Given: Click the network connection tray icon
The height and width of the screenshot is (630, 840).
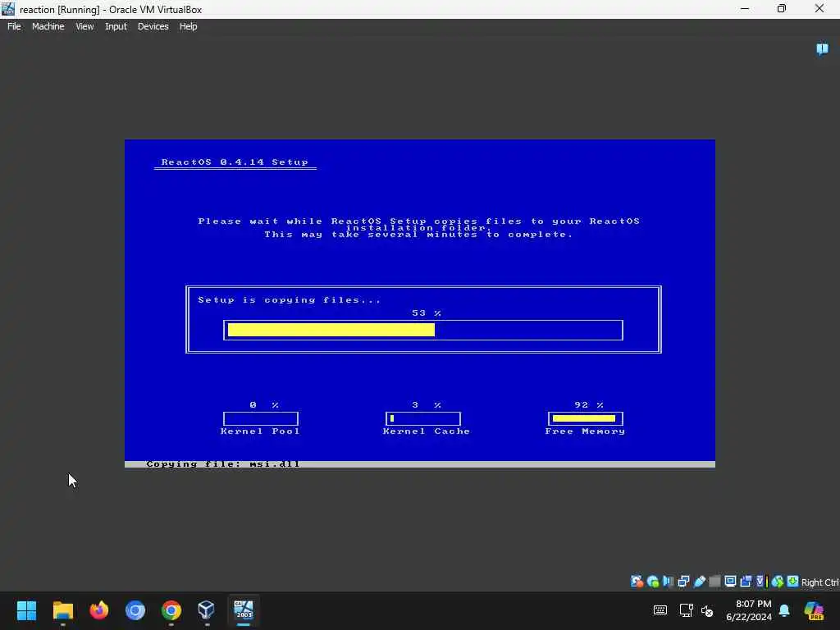Looking at the screenshot, I should [687, 610].
